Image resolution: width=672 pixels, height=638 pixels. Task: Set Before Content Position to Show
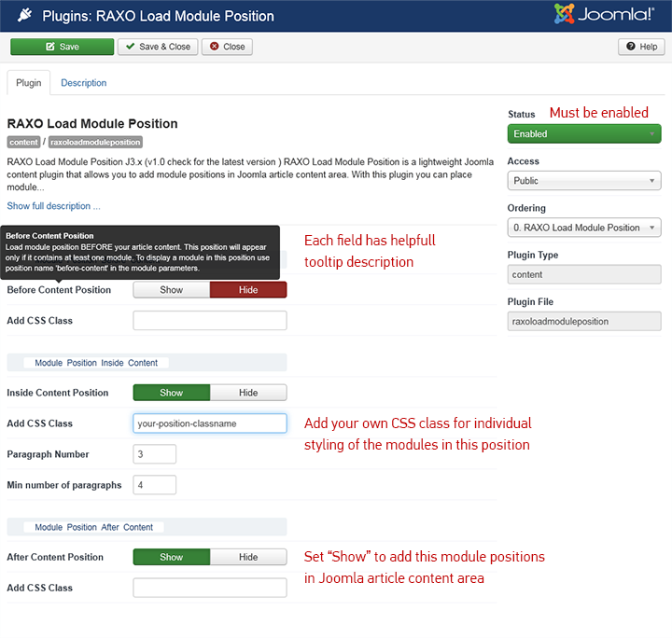point(172,290)
